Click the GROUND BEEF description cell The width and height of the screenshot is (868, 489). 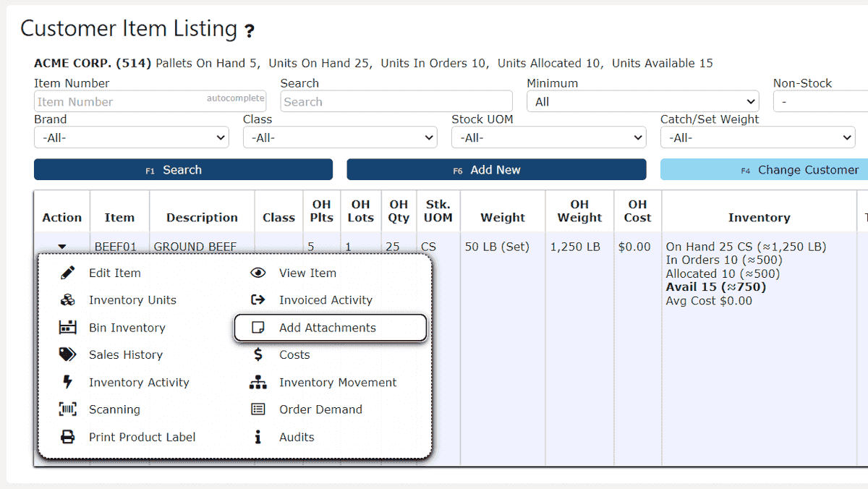tap(195, 247)
